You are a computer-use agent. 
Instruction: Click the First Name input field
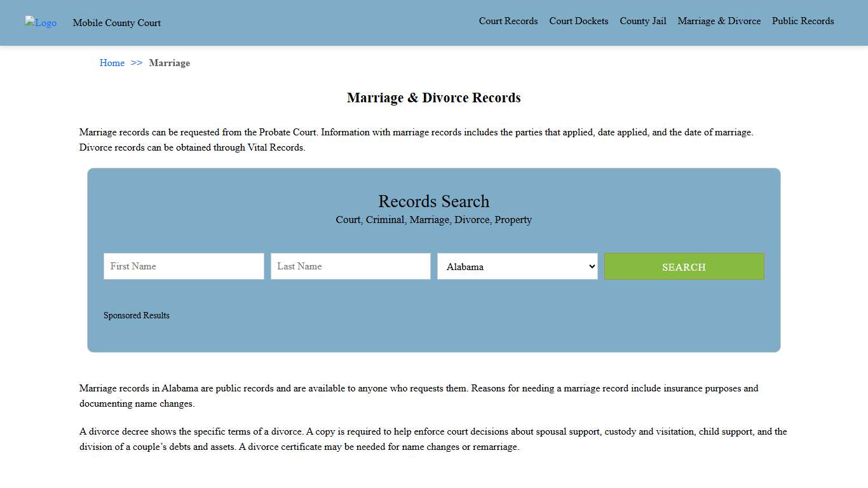[x=184, y=266]
